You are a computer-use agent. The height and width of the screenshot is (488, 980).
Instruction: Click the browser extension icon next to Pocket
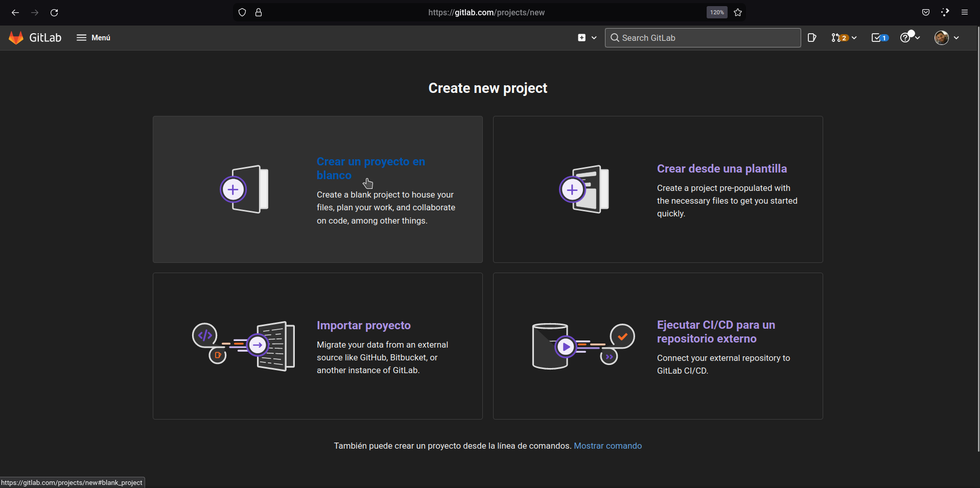(945, 12)
